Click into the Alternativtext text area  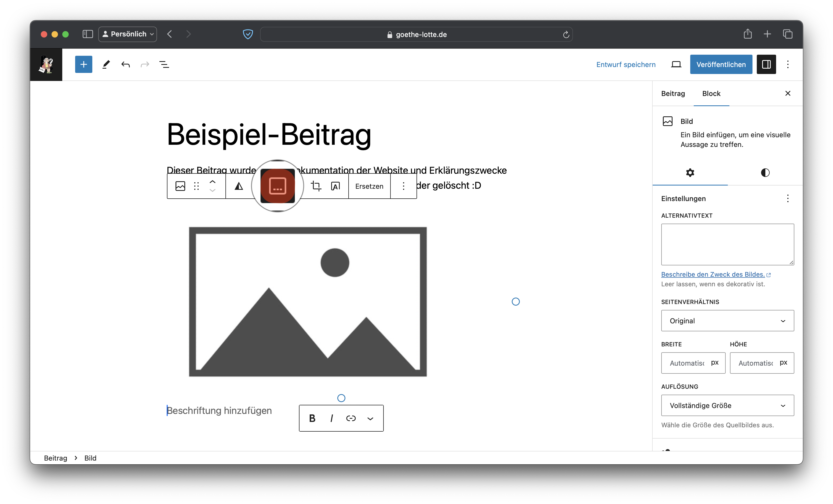click(x=727, y=244)
